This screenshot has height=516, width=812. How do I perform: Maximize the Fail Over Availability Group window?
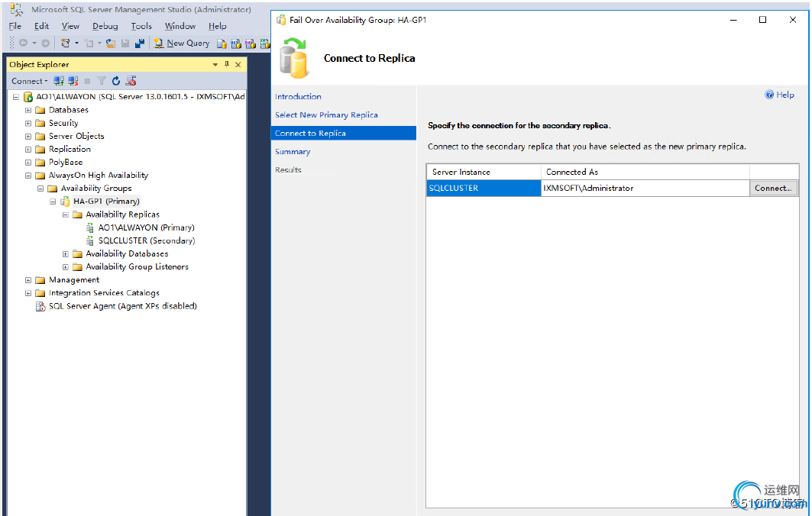(x=762, y=20)
